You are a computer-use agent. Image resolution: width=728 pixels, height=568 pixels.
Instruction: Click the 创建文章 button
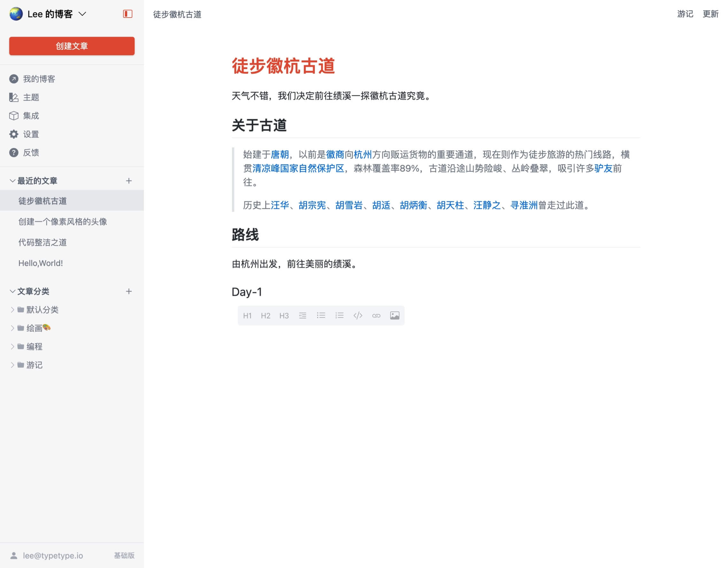(72, 46)
